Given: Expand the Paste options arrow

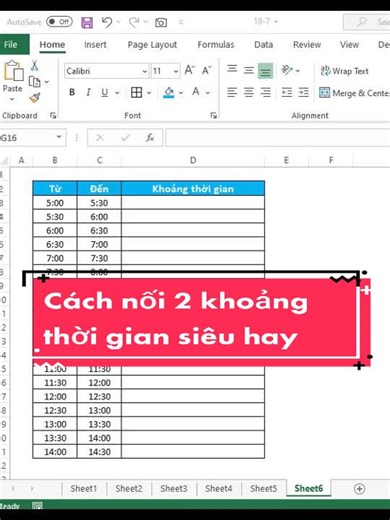Looking at the screenshot, I should click(x=12, y=100).
